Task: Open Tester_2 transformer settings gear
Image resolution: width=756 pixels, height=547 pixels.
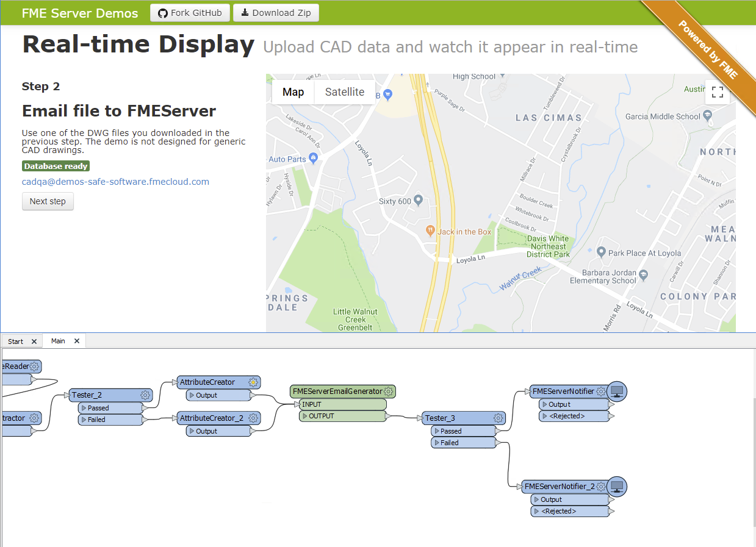Action: [x=145, y=395]
